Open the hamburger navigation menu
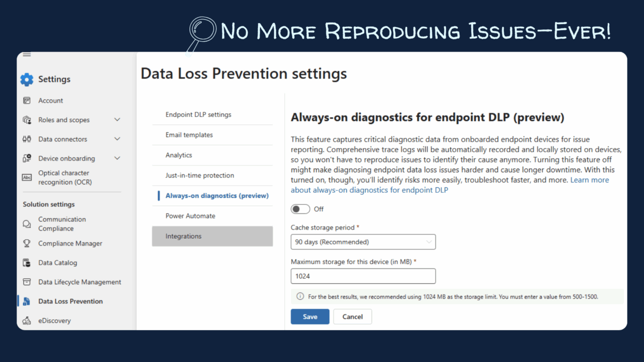 27,55
